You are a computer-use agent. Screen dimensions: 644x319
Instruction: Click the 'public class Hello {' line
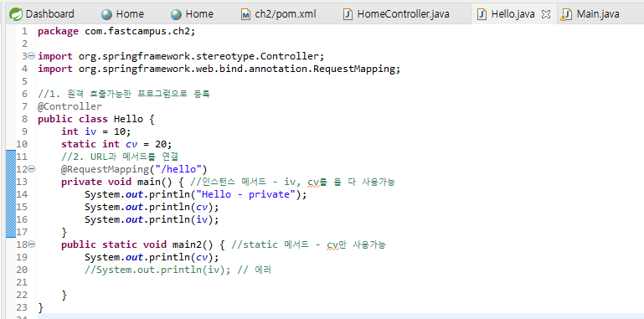point(95,119)
